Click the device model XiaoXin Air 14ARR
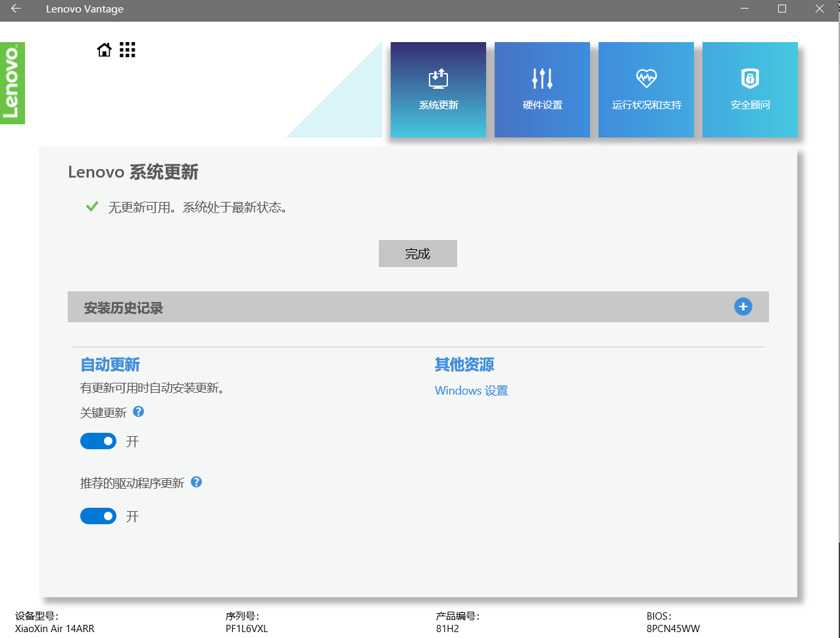This screenshot has height=638, width=840. point(55,629)
